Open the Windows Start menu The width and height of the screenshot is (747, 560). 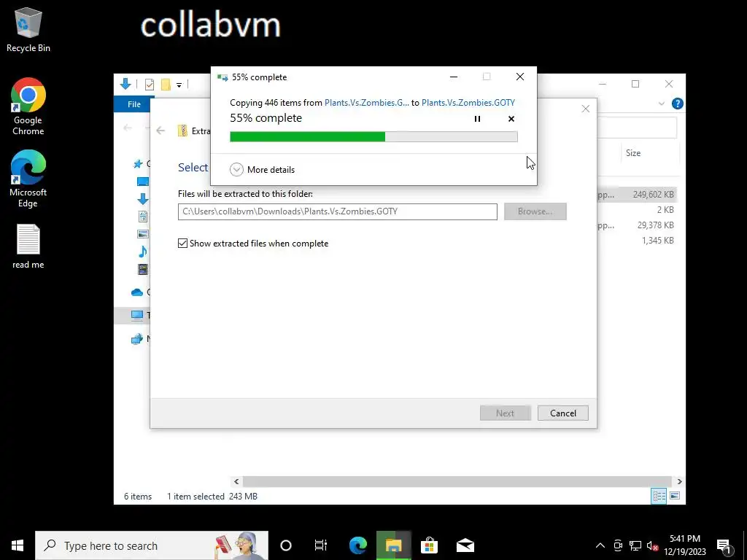[x=18, y=545]
